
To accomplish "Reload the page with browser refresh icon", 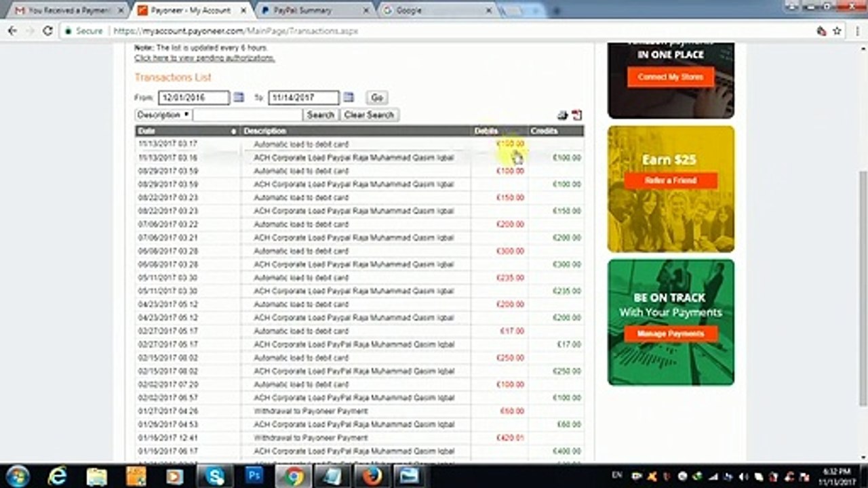I will tap(47, 30).
